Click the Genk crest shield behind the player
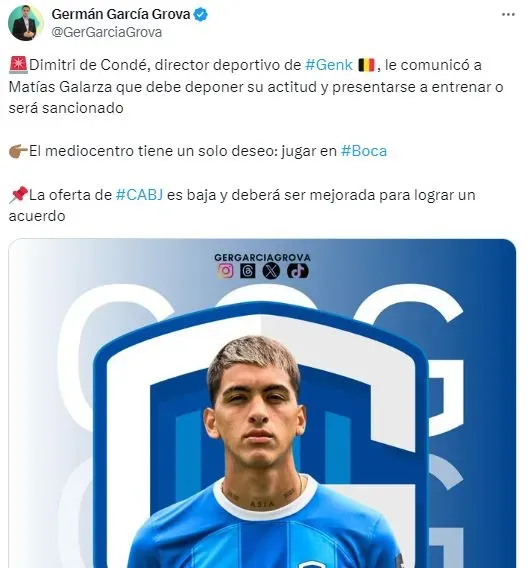The width and height of the screenshot is (529, 568). click(x=261, y=435)
